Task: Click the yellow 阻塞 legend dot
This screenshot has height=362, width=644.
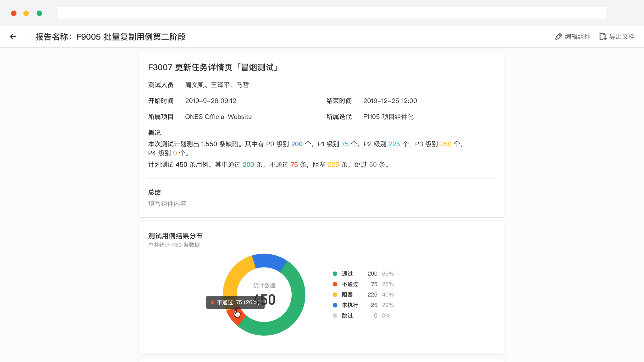Action: 335,295
